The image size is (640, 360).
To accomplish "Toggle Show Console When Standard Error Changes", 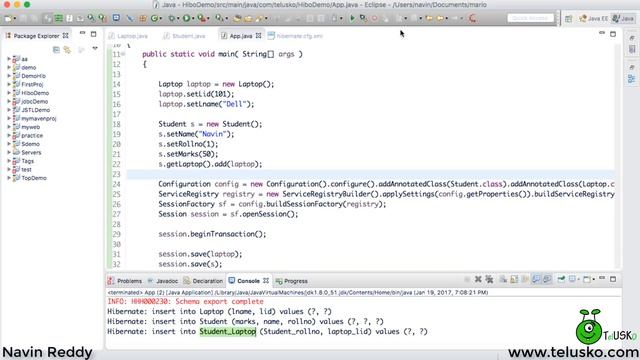I will (x=547, y=280).
